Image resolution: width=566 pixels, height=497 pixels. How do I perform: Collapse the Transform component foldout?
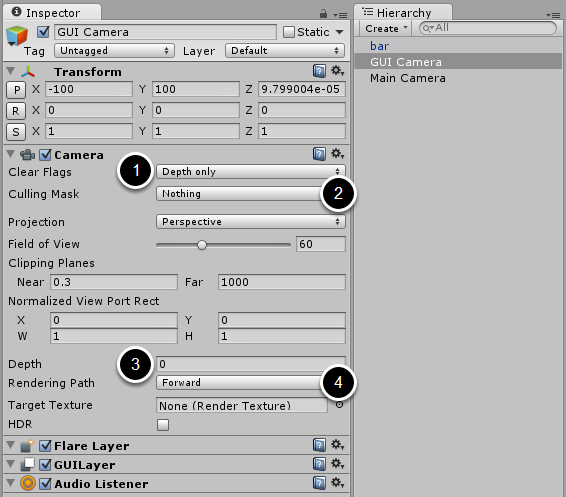(x=11, y=71)
